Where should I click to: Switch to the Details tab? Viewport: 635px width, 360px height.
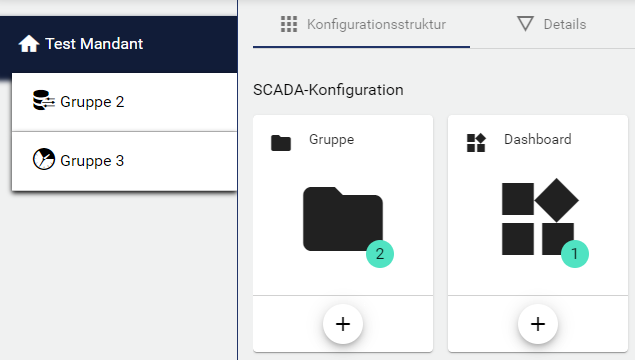pos(552,25)
